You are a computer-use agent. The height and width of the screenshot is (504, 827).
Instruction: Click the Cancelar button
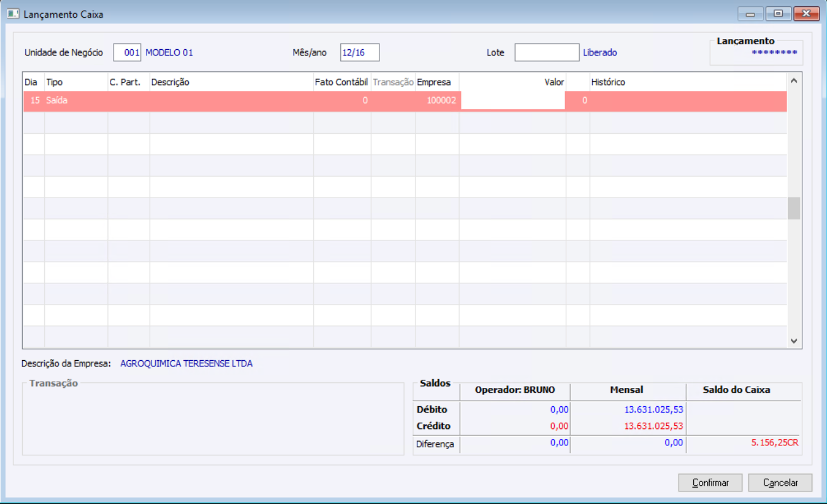pyautogui.click(x=780, y=483)
